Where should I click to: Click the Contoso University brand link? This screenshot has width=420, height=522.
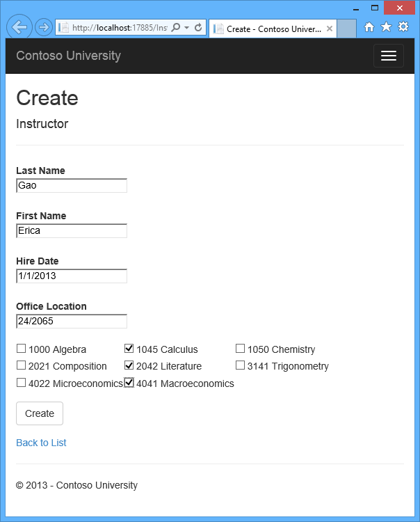pyautogui.click(x=69, y=56)
